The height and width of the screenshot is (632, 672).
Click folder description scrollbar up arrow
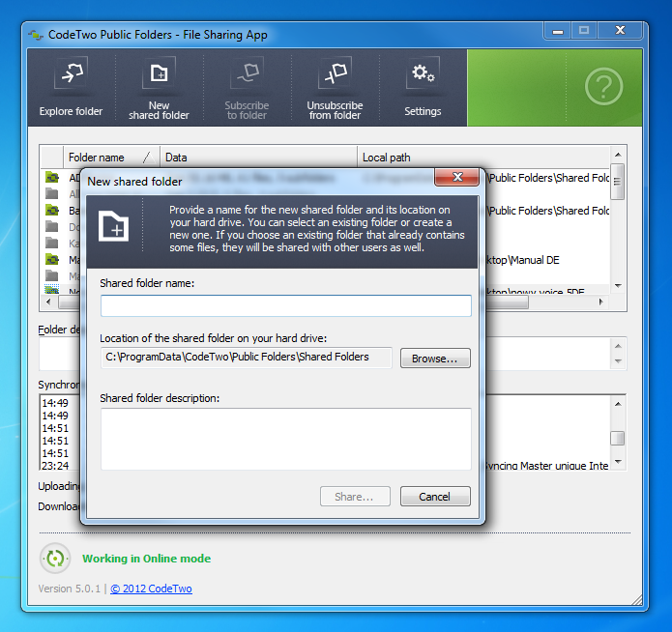[618, 346]
